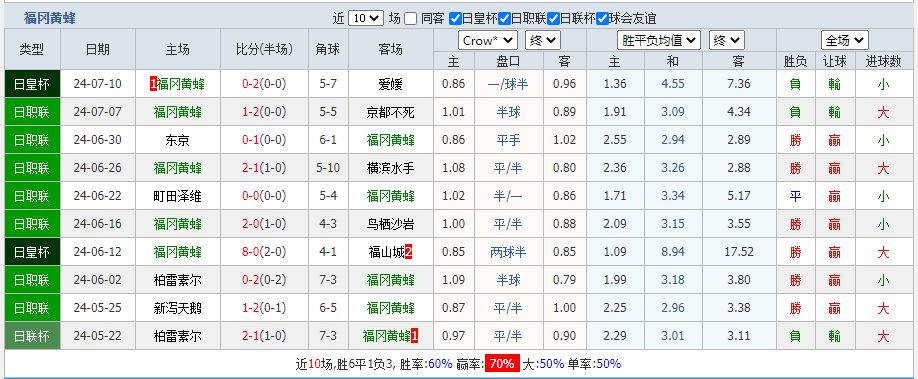Click the 60% 胜率 value in the summary

440,364
